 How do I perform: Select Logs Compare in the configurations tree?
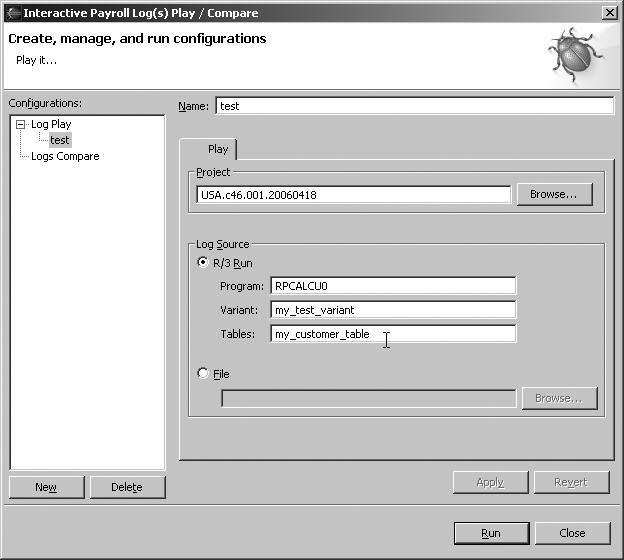point(65,156)
